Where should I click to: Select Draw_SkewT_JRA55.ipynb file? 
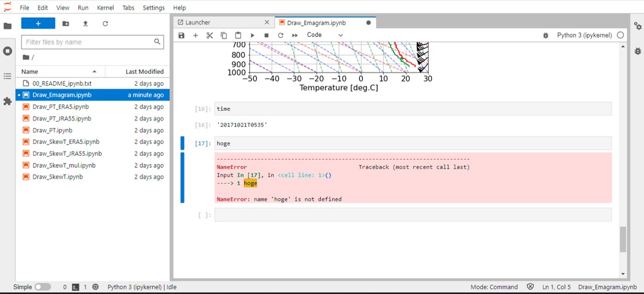93,154
